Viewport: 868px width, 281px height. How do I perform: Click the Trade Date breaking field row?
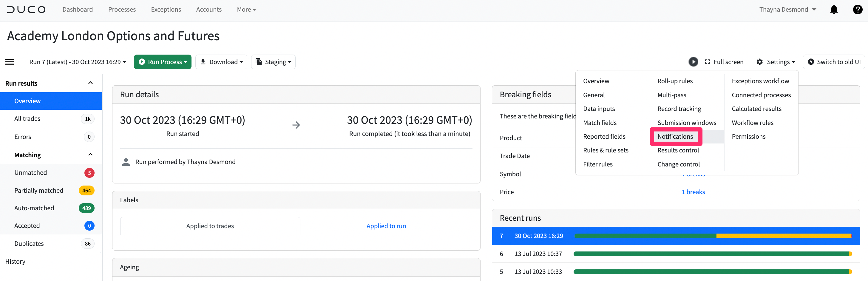[676, 156]
